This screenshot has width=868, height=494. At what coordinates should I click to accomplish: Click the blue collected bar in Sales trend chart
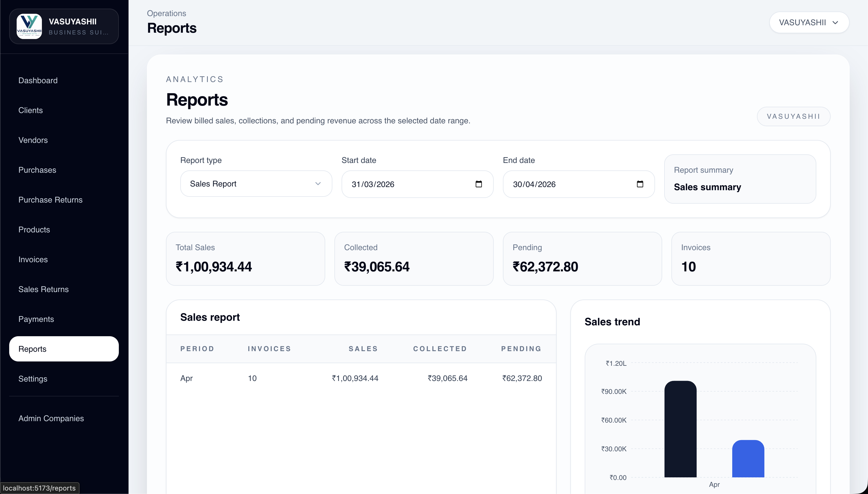[x=748, y=458]
